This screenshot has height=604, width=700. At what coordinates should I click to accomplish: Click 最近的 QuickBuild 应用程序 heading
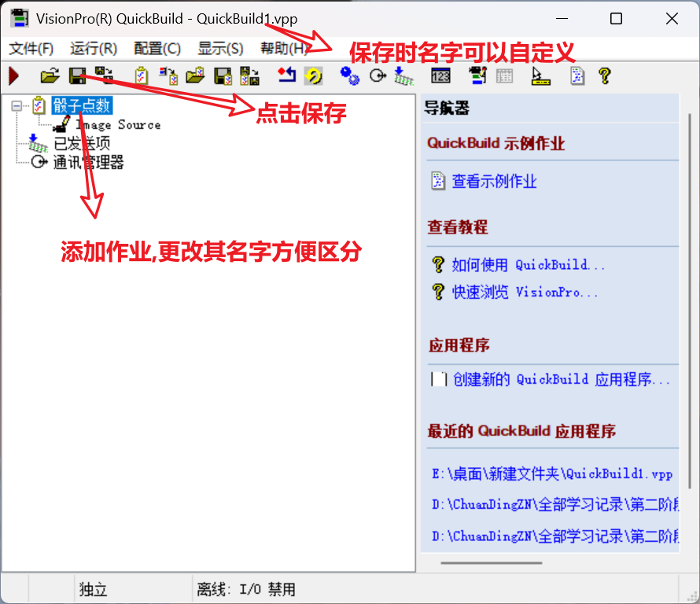tap(521, 431)
